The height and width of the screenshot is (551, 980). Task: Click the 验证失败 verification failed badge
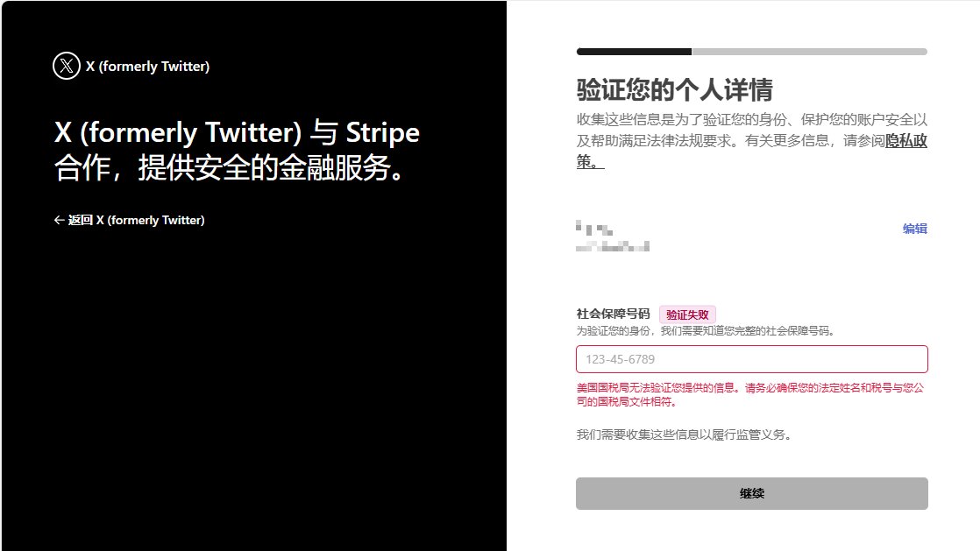click(x=687, y=314)
